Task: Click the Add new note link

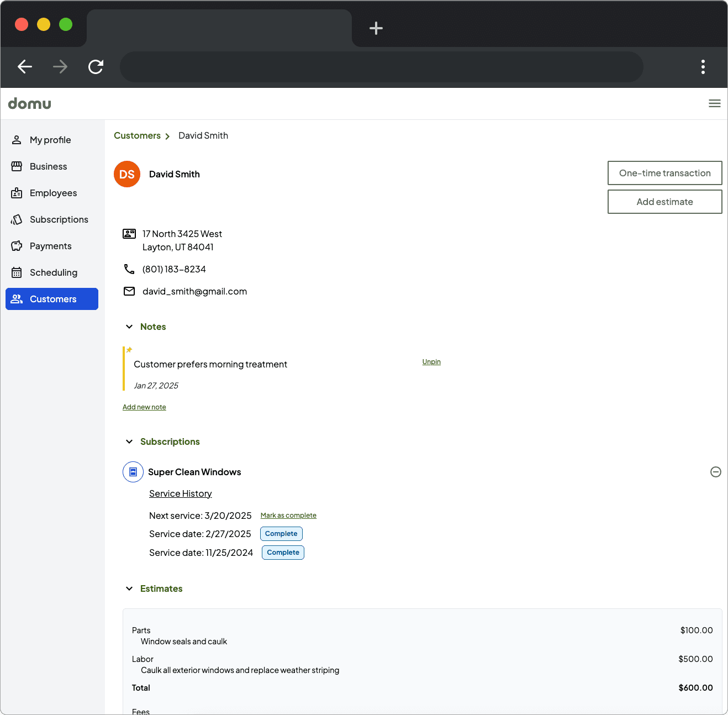Action: (x=144, y=407)
